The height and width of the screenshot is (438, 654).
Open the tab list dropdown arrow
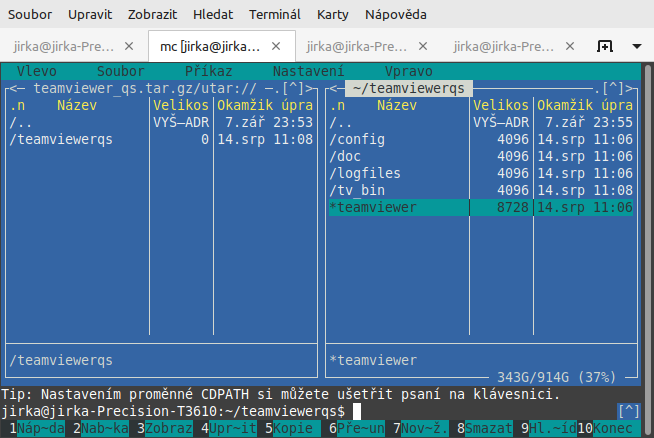(x=636, y=46)
